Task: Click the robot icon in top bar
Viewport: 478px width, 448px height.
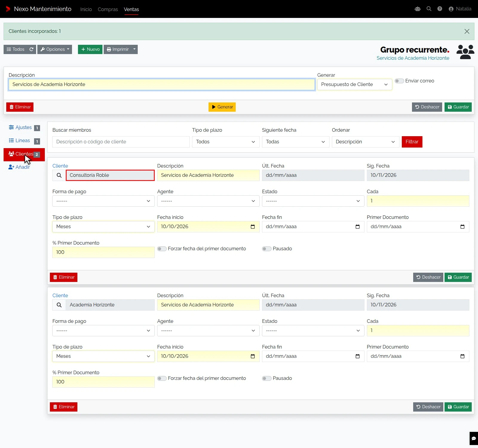Action: click(418, 9)
